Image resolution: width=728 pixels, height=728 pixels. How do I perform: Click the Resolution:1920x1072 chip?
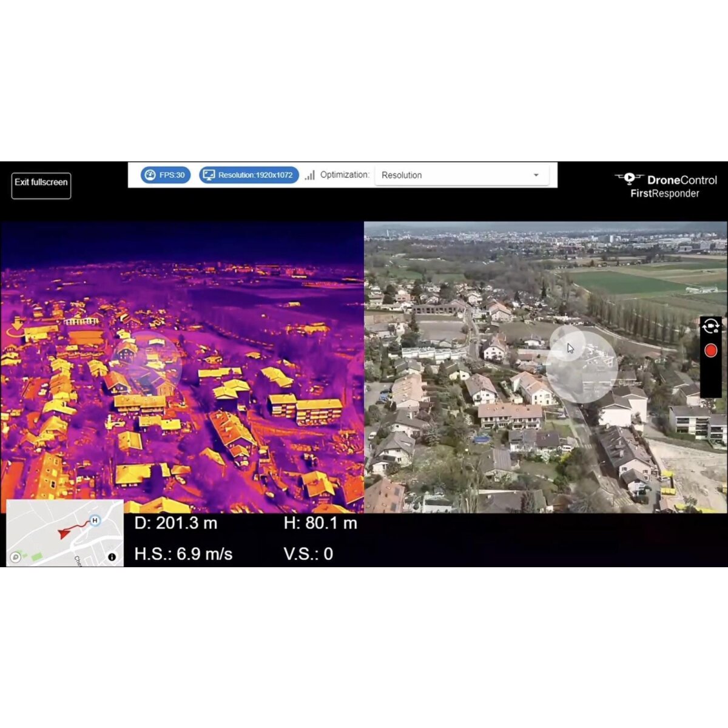tap(249, 175)
